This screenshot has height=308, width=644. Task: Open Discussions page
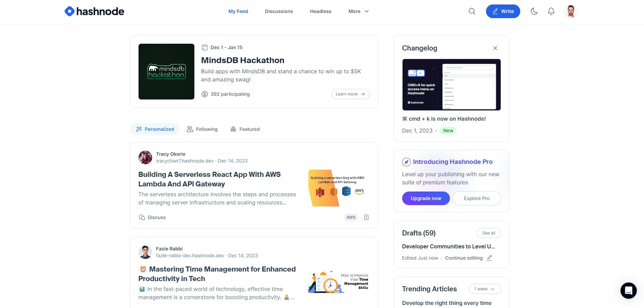pos(279,11)
